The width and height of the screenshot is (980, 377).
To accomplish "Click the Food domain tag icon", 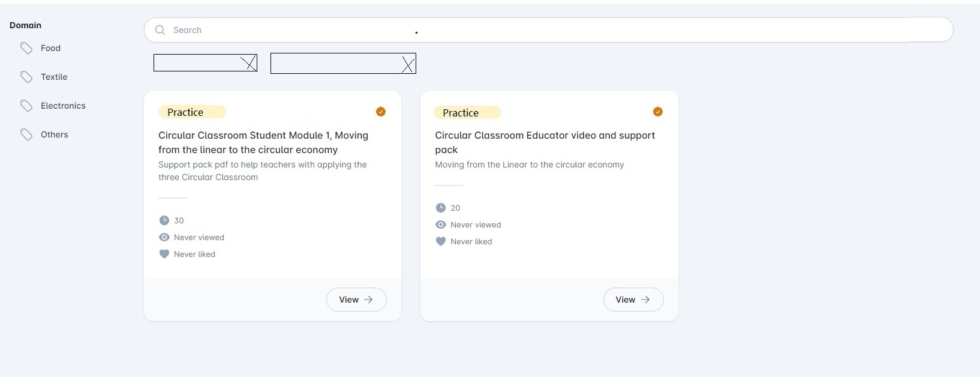I will [26, 48].
